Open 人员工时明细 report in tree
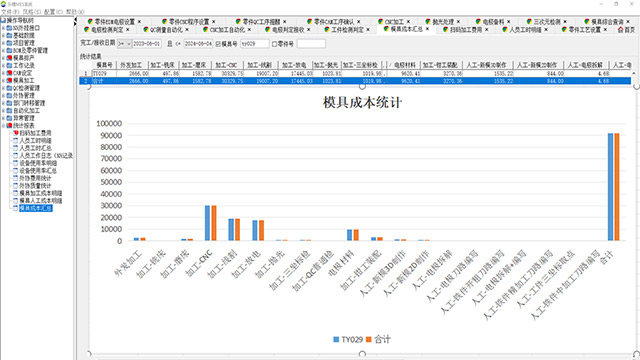Viewport: 640px width, 360px height. tap(36, 140)
